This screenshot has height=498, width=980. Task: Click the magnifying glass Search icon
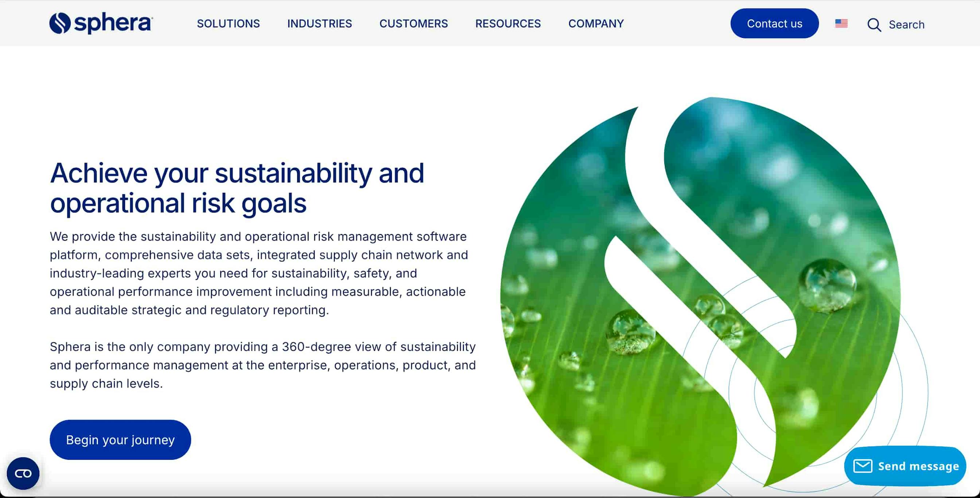point(875,24)
